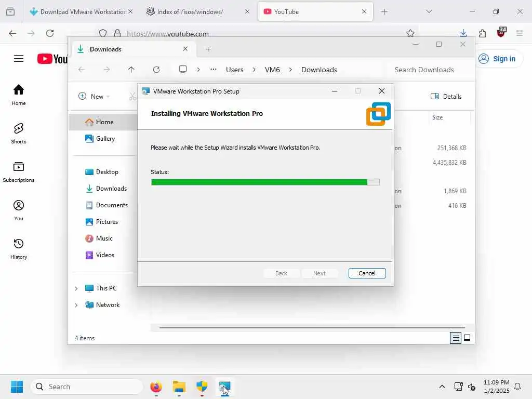Switch Explorer to large thumbnails view

(467, 338)
